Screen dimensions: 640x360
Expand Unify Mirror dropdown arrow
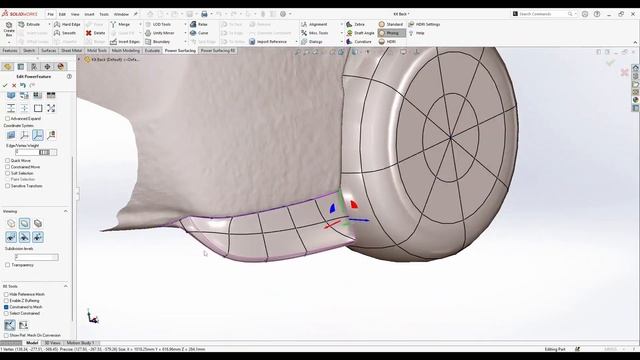tap(185, 33)
